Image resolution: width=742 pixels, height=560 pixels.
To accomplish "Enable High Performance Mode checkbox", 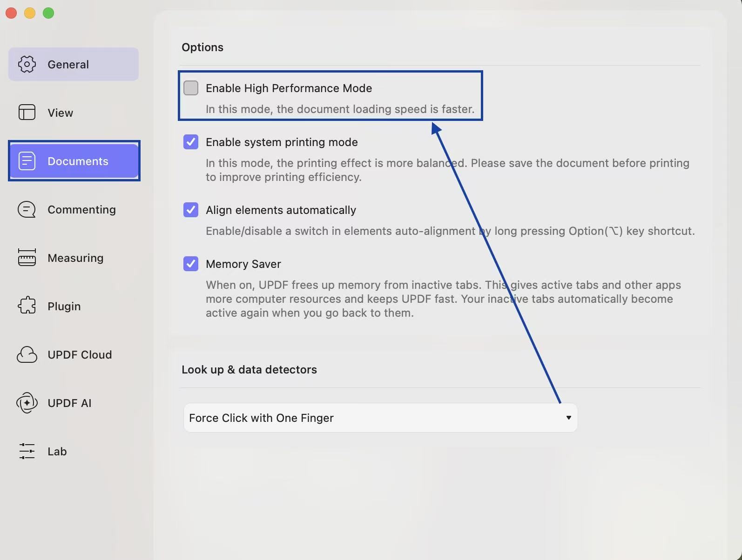I will click(191, 88).
